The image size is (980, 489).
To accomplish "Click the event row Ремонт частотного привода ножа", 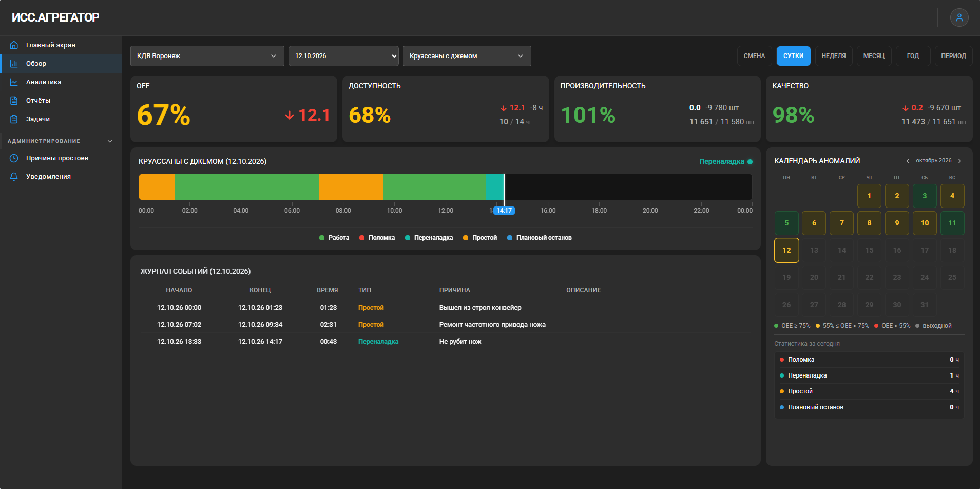I will click(x=445, y=325).
